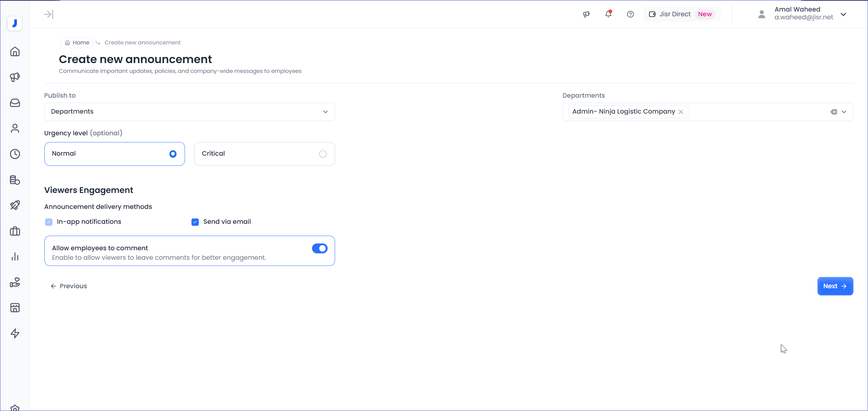The width and height of the screenshot is (868, 411).
Task: Uncheck Send via email
Action: [195, 222]
